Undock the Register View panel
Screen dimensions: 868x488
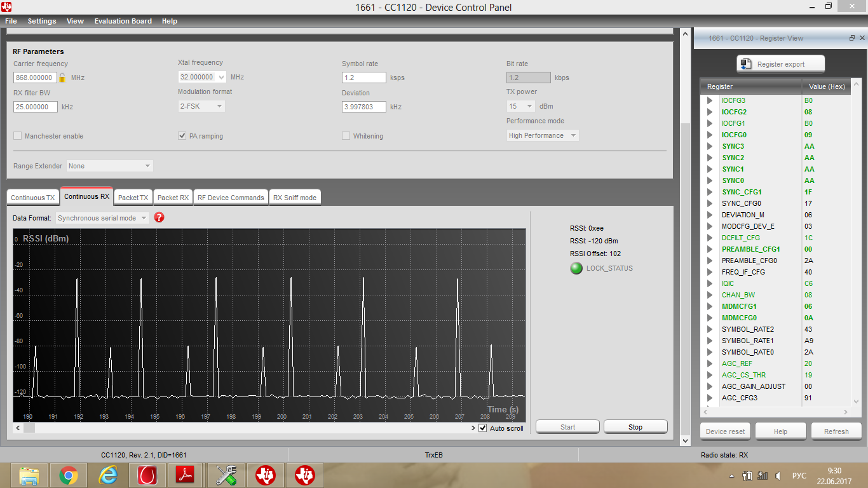[852, 38]
